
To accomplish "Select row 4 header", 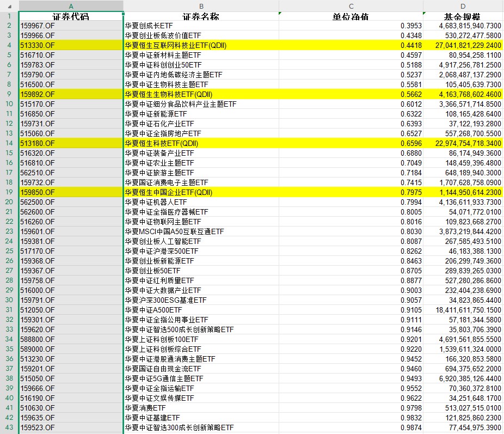I will point(9,45).
